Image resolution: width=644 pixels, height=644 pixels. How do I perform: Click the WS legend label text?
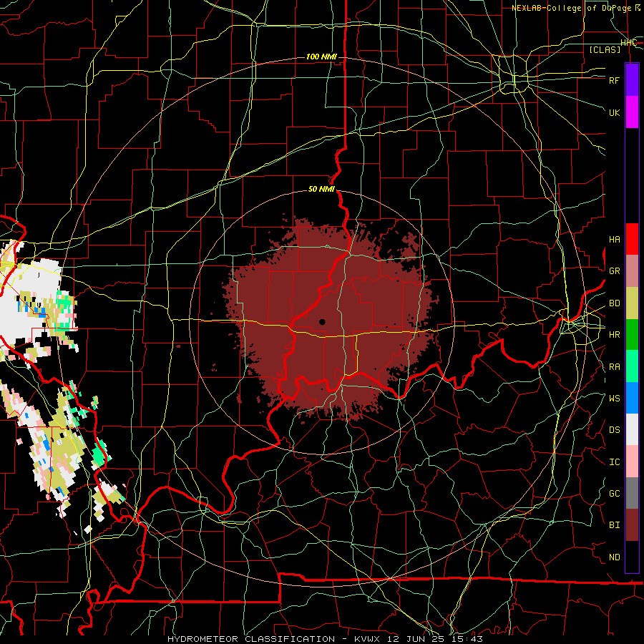tap(615, 399)
